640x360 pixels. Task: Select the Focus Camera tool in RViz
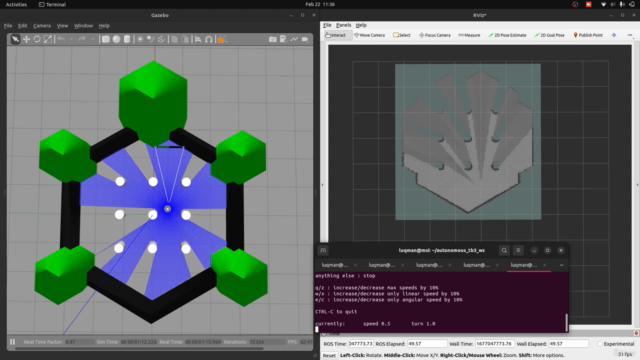pos(435,35)
